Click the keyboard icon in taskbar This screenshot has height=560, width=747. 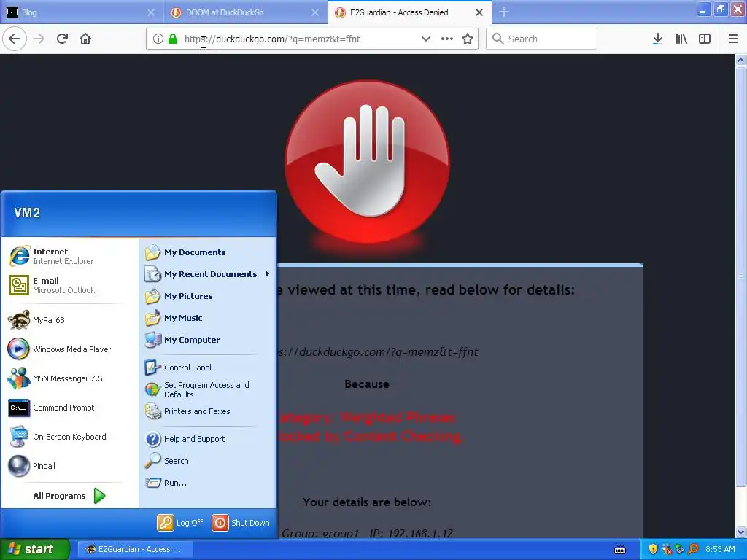[620, 550]
